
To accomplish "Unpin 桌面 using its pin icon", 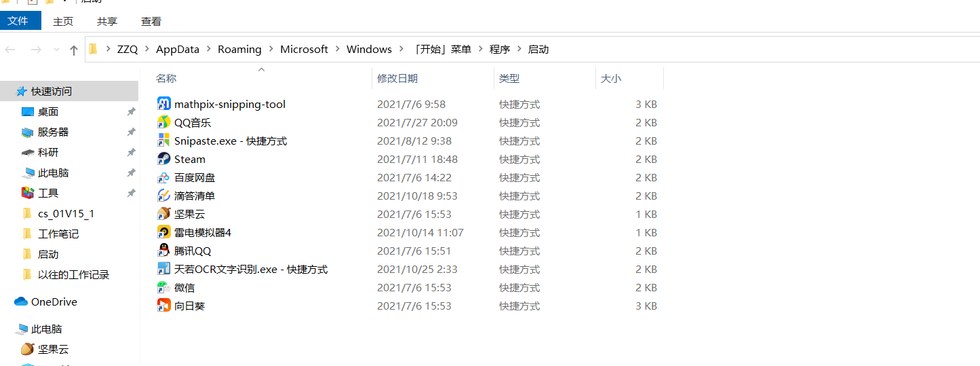I will click(x=131, y=111).
